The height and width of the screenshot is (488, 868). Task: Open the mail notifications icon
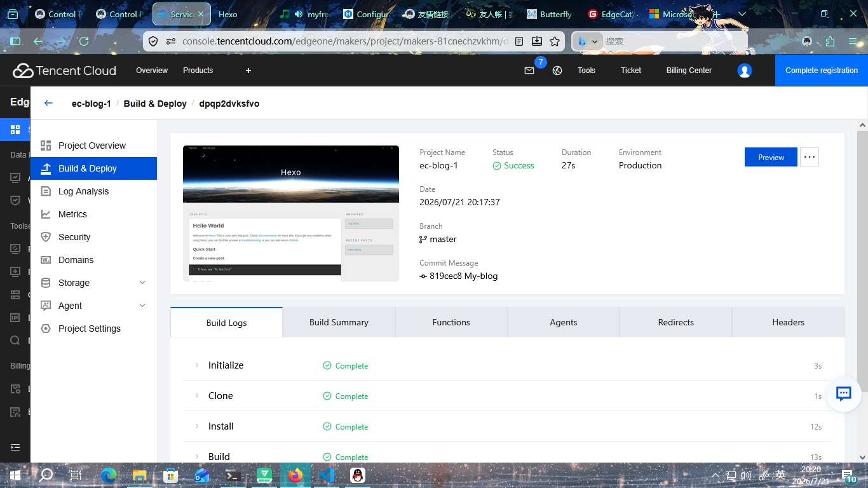(x=529, y=71)
